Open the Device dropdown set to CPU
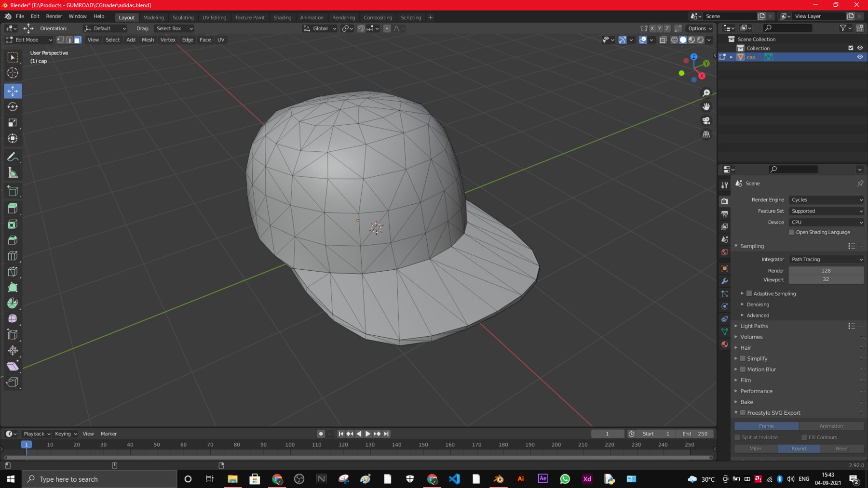The image size is (868, 488). [826, 222]
